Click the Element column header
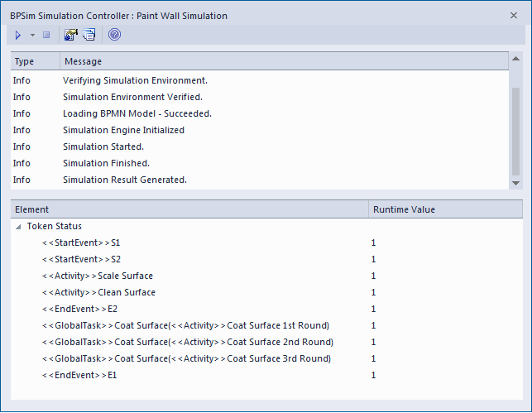The height and width of the screenshot is (413, 532). [x=32, y=210]
